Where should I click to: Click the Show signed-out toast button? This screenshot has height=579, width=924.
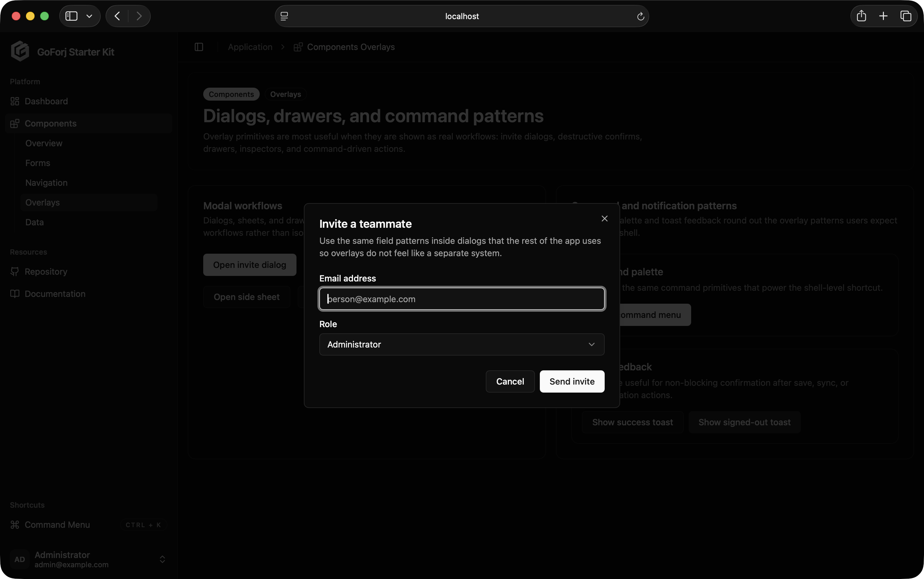744,423
